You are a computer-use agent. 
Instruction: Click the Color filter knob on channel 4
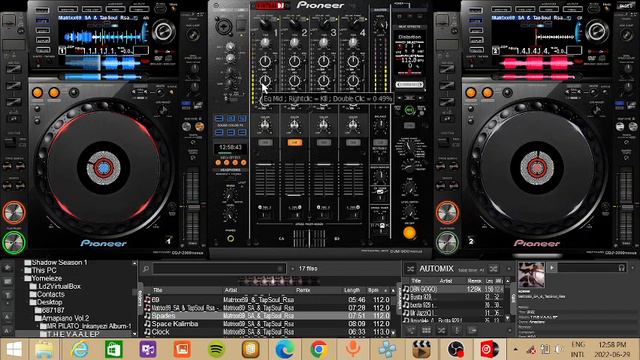pos(353,126)
